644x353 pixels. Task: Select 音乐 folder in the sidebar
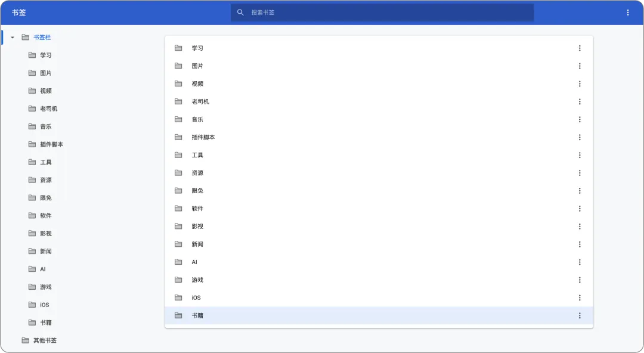45,126
